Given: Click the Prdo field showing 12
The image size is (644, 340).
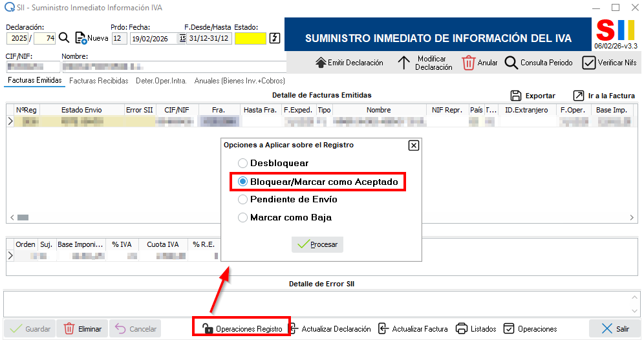Looking at the screenshot, I should [119, 39].
